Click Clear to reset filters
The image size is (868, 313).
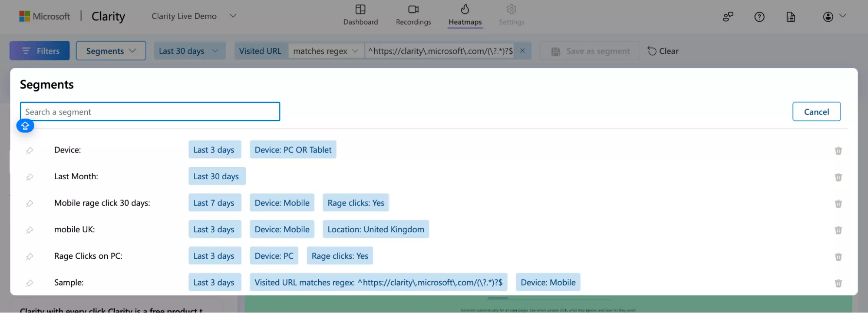coord(663,51)
